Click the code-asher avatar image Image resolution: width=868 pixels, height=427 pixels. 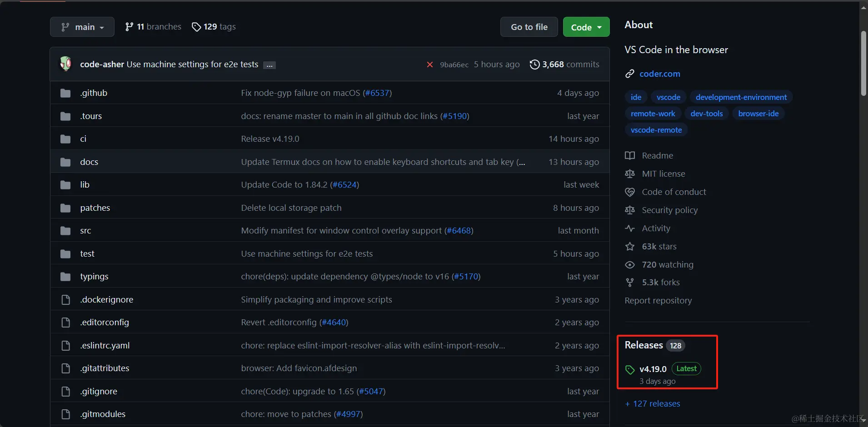click(x=66, y=64)
